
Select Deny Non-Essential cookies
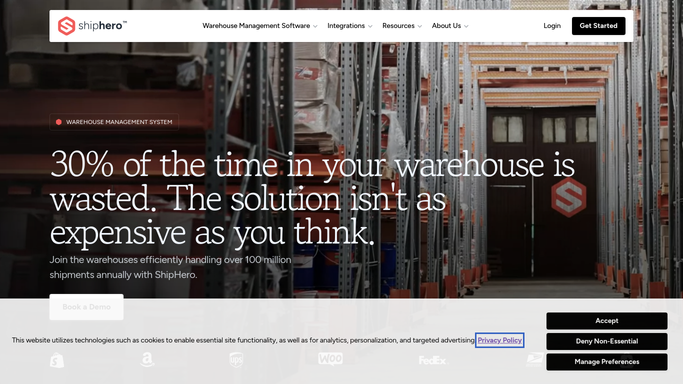coord(607,341)
